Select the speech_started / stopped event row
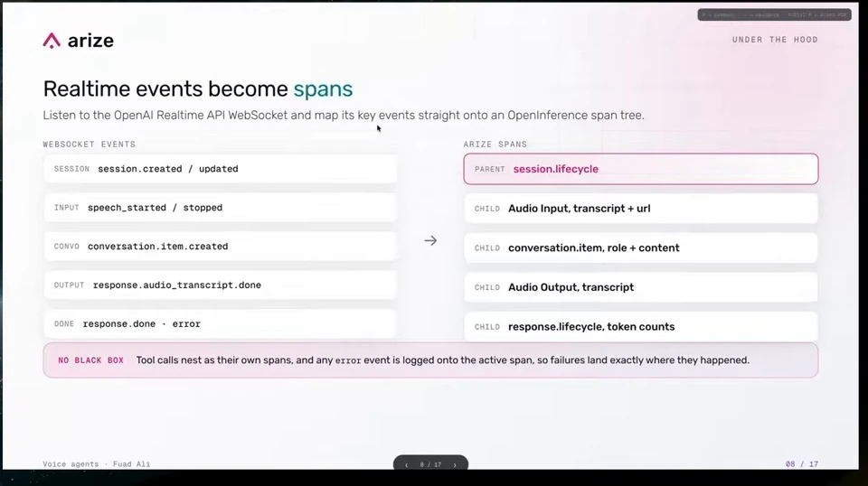Viewport: 868px width, 486px height. pyautogui.click(x=221, y=208)
